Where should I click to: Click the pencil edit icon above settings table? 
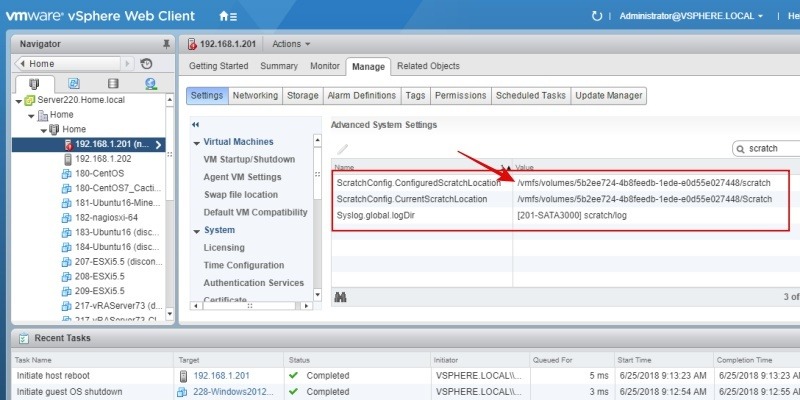(x=342, y=149)
